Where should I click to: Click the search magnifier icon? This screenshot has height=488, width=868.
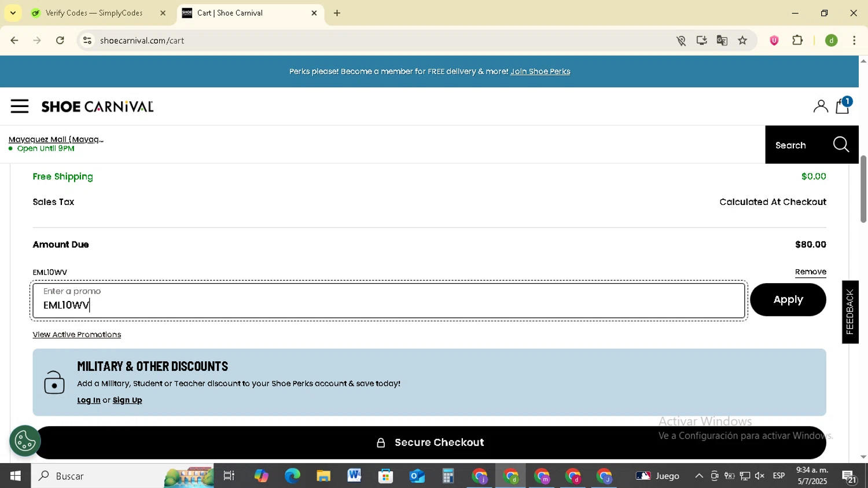(x=841, y=145)
